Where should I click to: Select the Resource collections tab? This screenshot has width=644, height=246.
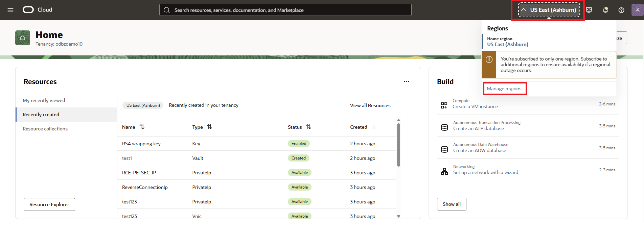point(45,129)
